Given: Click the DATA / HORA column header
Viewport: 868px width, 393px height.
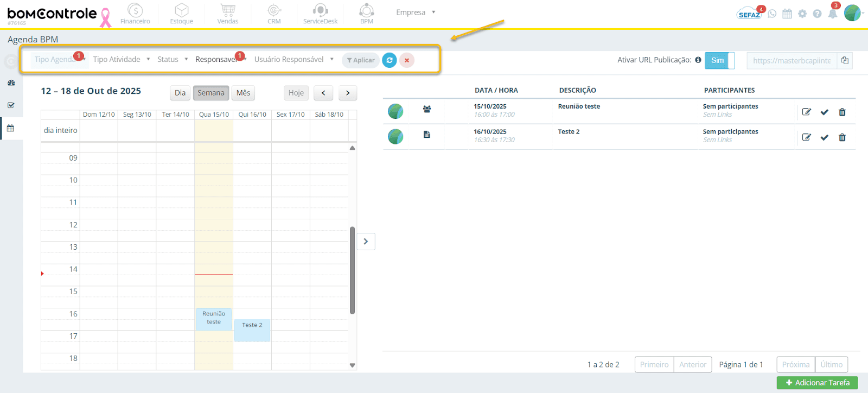Looking at the screenshot, I should point(496,90).
